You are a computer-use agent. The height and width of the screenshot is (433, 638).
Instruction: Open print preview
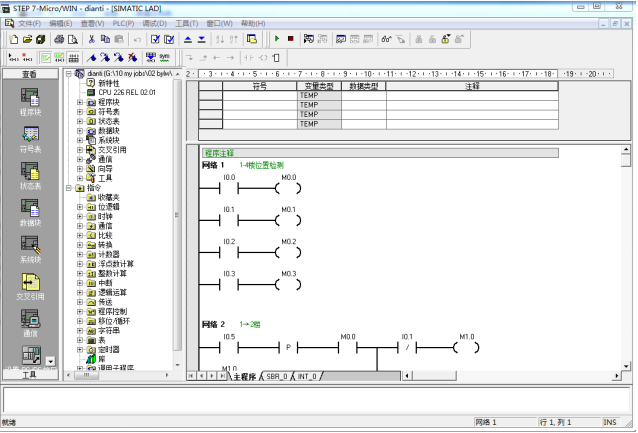point(73,39)
